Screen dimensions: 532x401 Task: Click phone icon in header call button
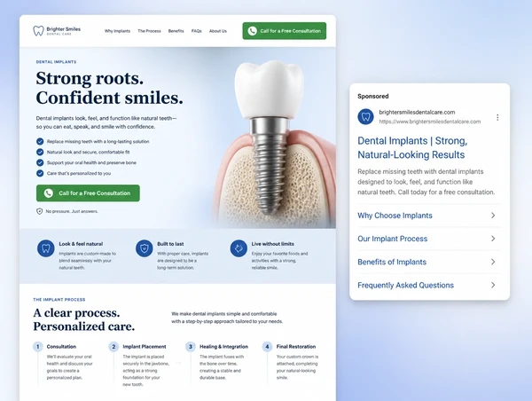252,31
